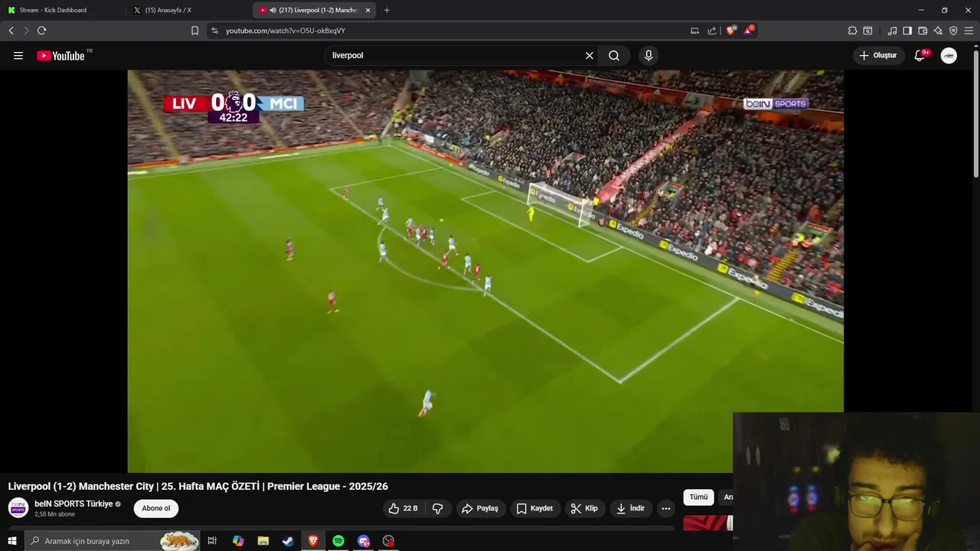The width and height of the screenshot is (980, 551).
Task: Go forward with the browser forward arrow
Action: (26, 31)
